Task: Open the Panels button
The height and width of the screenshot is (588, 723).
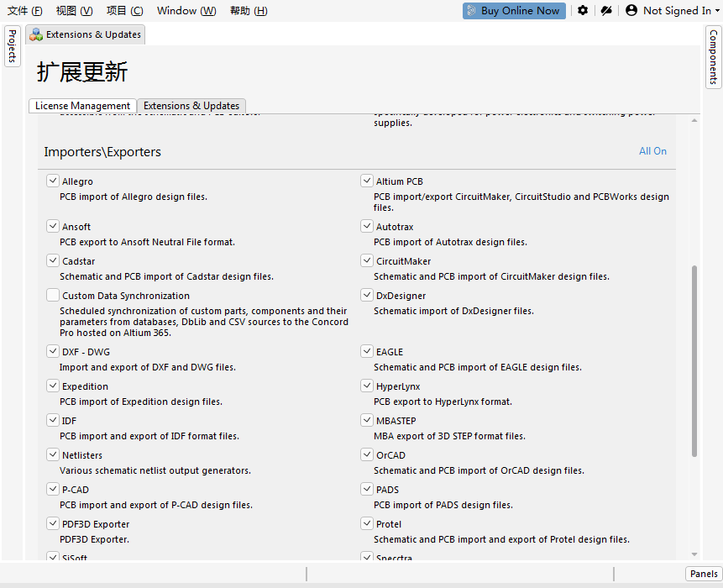Action: pos(704,573)
